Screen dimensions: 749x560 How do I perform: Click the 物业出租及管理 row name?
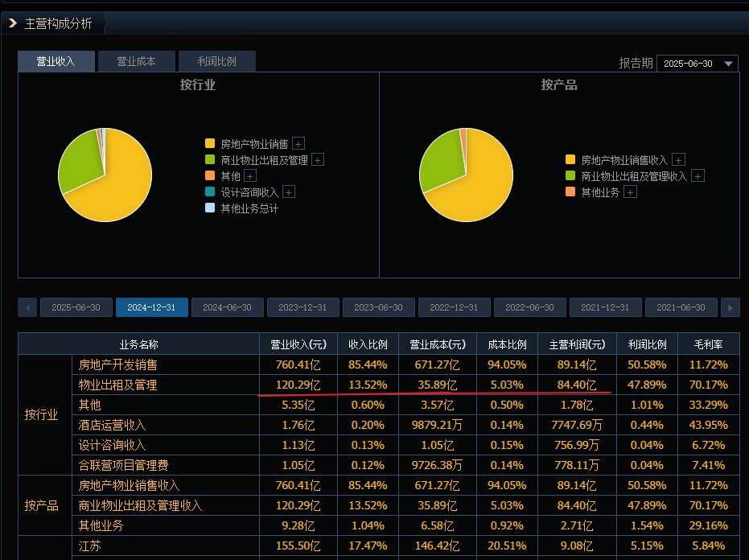click(118, 385)
